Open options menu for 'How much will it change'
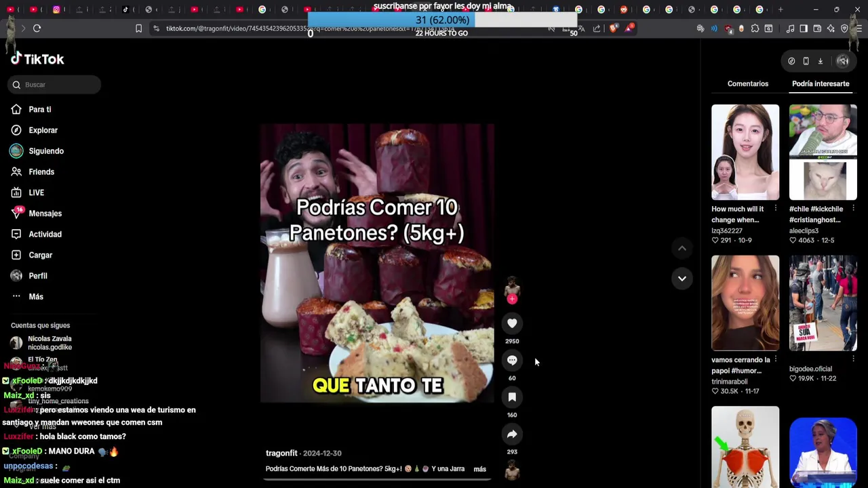Viewport: 868px width, 488px height. pyautogui.click(x=775, y=209)
